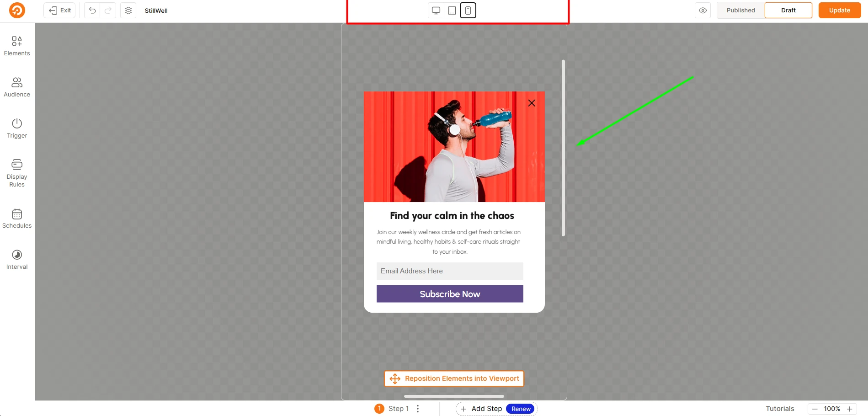Image resolution: width=868 pixels, height=416 pixels.
Task: Decrease zoom with the minus button
Action: point(815,409)
